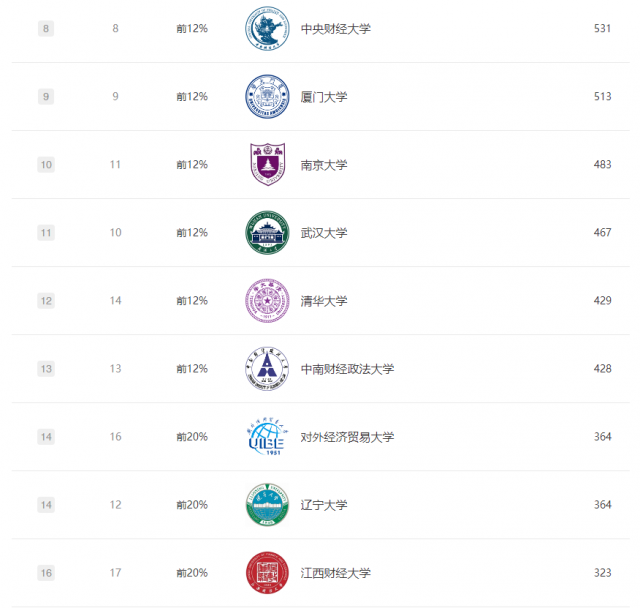Open 武汉大学 details

pyautogui.click(x=323, y=233)
